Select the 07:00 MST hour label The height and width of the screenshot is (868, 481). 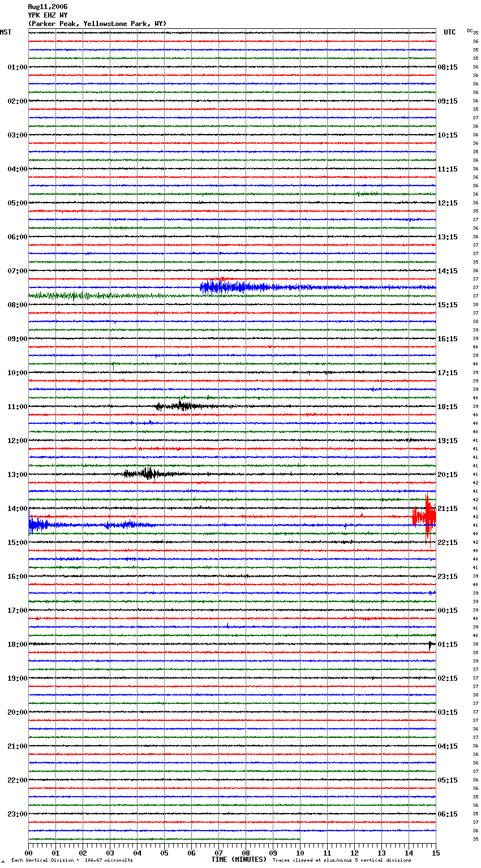click(x=18, y=271)
